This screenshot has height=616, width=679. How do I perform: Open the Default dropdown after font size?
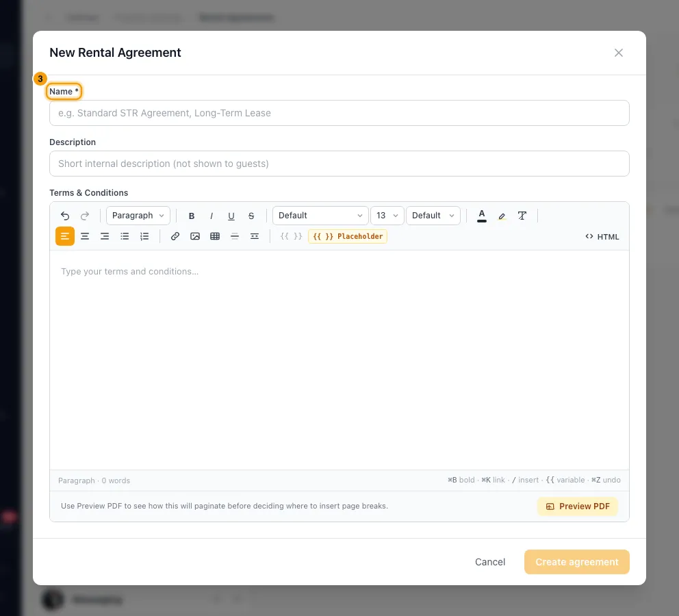433,216
